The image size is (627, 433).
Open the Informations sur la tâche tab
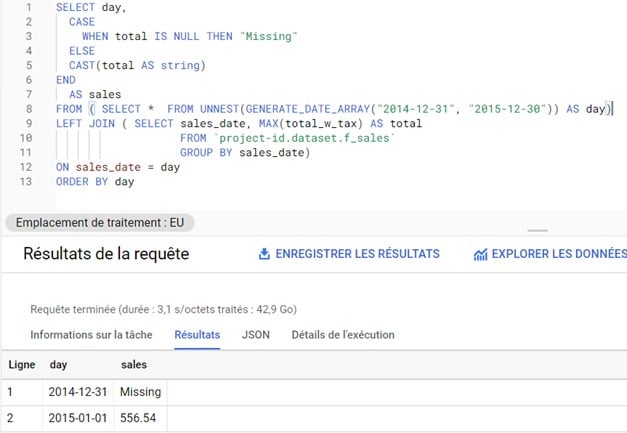pyautogui.click(x=91, y=335)
